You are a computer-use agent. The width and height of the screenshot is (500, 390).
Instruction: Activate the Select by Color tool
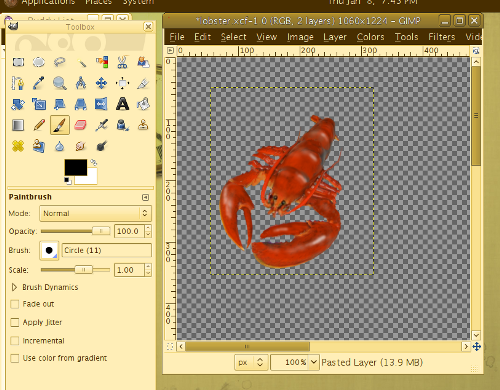[x=102, y=62]
